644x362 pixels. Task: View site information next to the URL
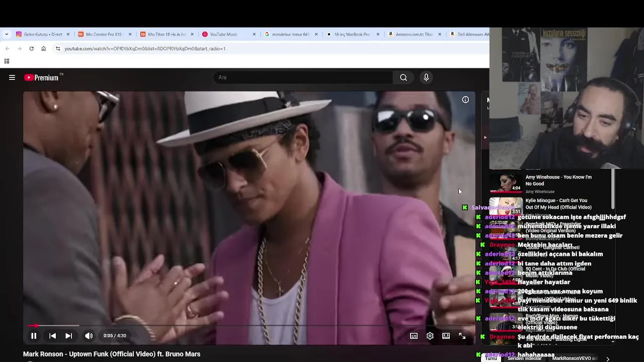point(58,49)
